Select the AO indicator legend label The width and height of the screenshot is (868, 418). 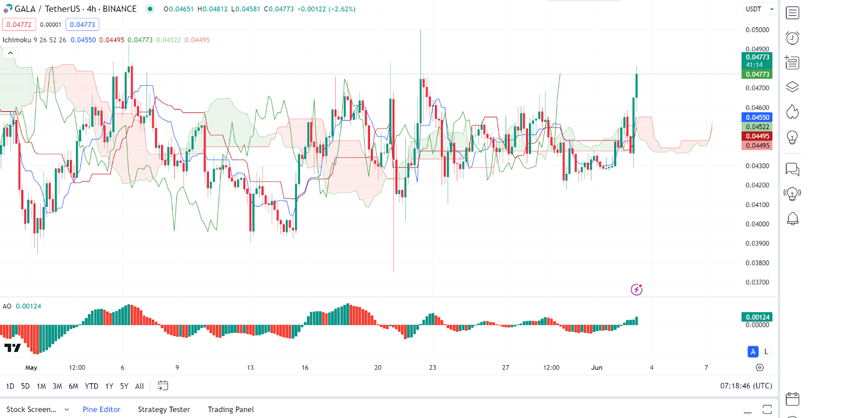pyautogui.click(x=7, y=306)
